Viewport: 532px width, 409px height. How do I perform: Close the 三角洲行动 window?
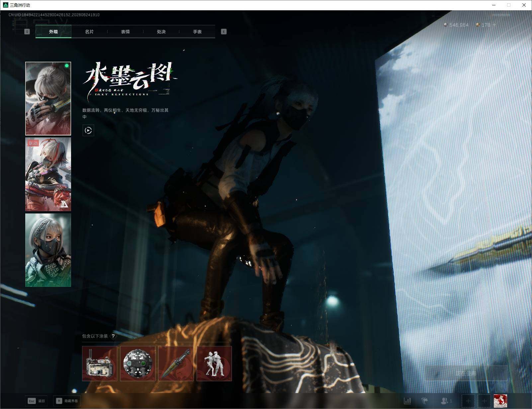(x=524, y=5)
